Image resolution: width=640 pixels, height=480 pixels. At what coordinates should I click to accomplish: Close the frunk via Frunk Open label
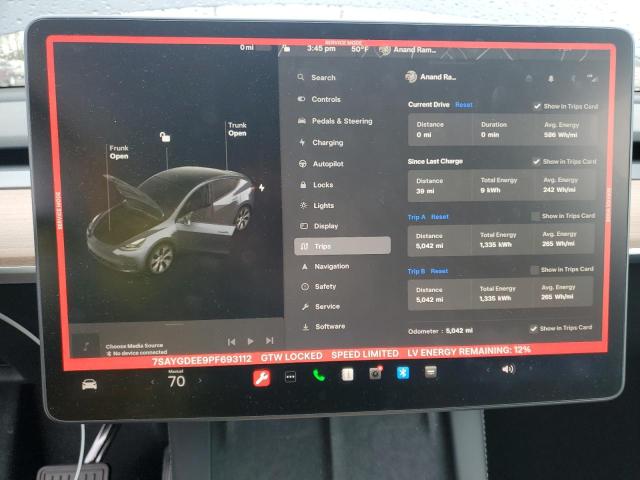pos(119,152)
